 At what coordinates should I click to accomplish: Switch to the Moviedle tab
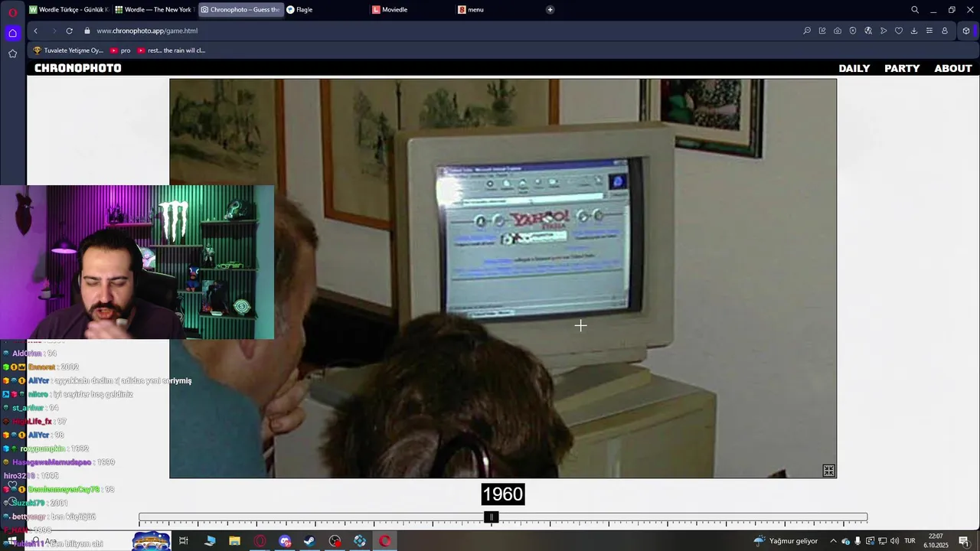pyautogui.click(x=412, y=10)
